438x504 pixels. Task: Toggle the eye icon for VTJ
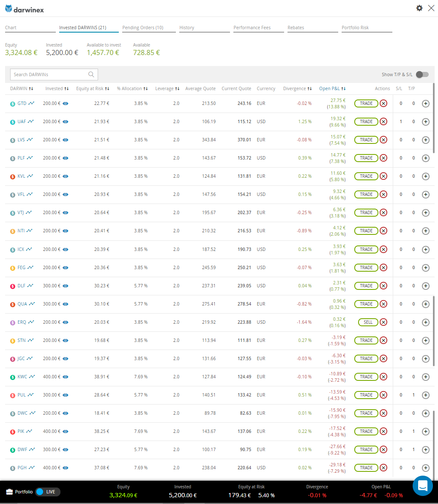(66, 213)
